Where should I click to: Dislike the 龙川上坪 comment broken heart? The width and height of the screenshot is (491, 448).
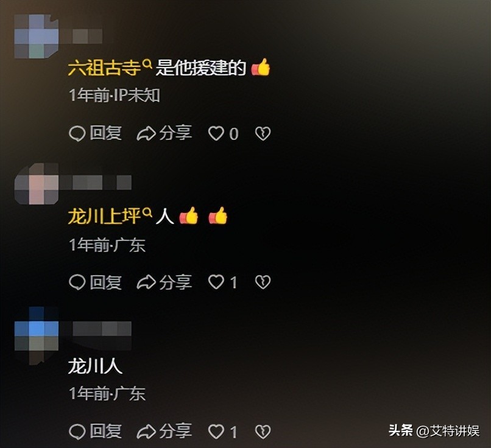[263, 282]
